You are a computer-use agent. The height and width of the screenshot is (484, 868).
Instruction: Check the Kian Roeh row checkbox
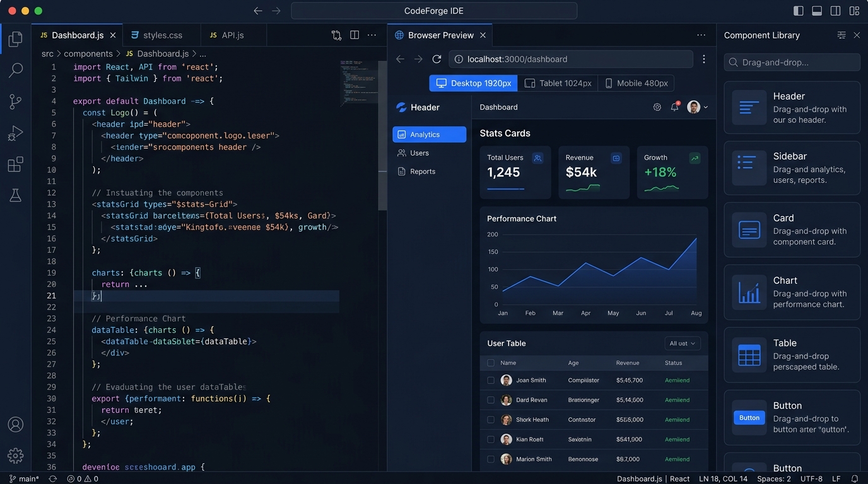491,439
